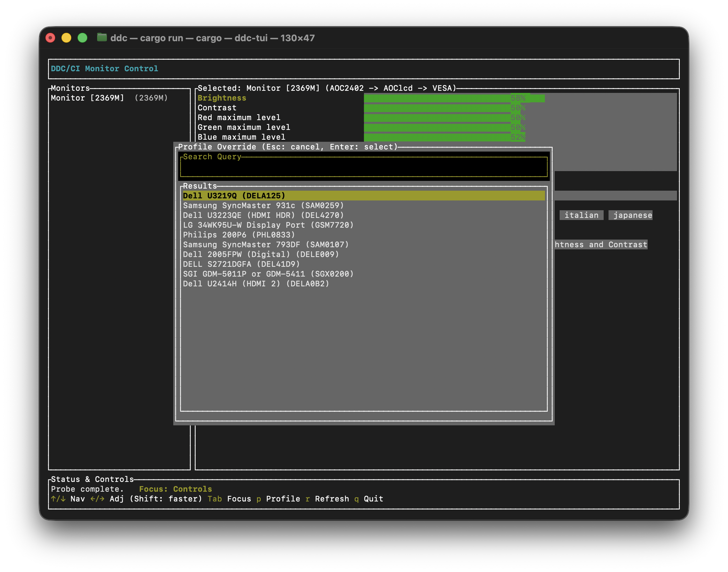Select Dell 2005FPW (Digital) profile
This screenshot has width=728, height=572.
(x=364, y=254)
